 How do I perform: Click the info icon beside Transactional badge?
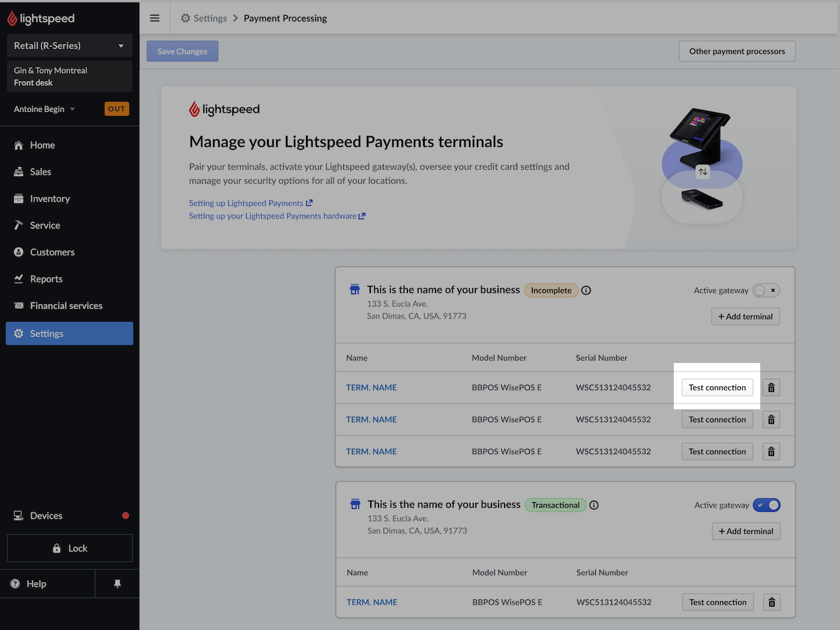pos(594,505)
